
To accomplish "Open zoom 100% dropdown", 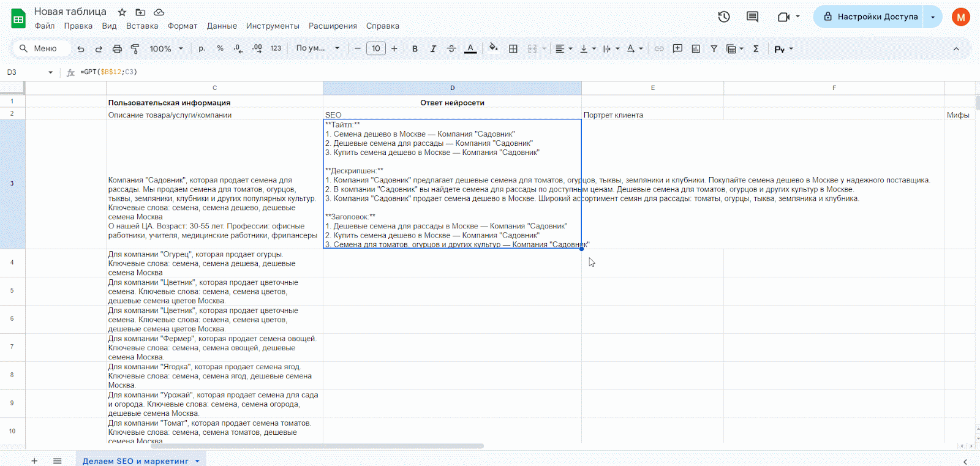I will 166,49.
